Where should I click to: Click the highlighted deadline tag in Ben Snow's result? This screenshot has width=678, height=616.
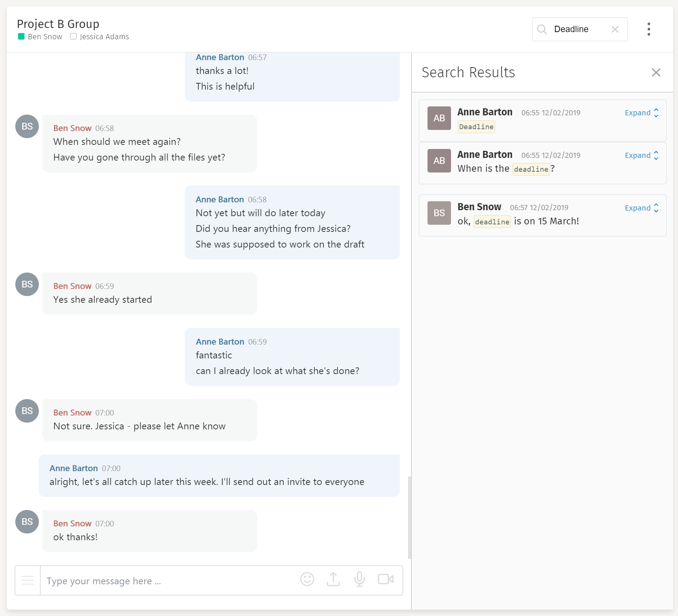click(492, 221)
